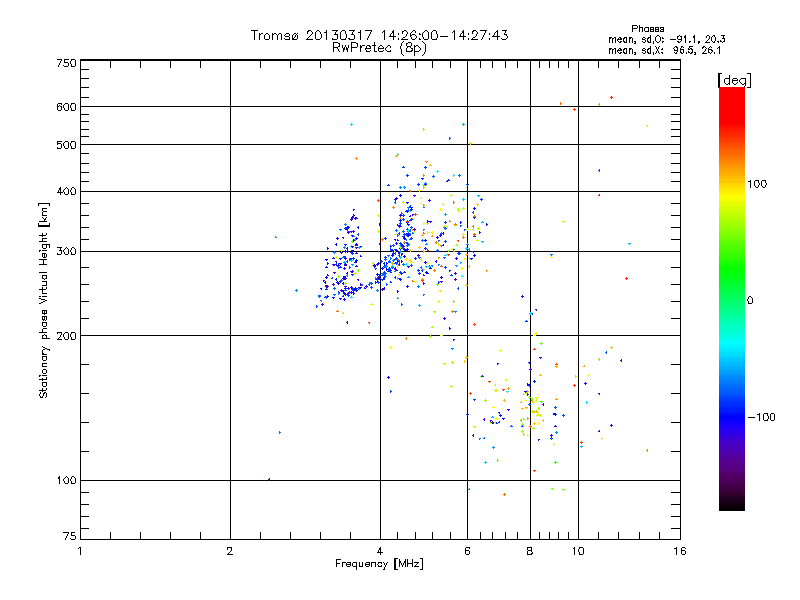The height and width of the screenshot is (600, 800).
Task: Click the x-axis '2' tick label
Action: (230, 551)
